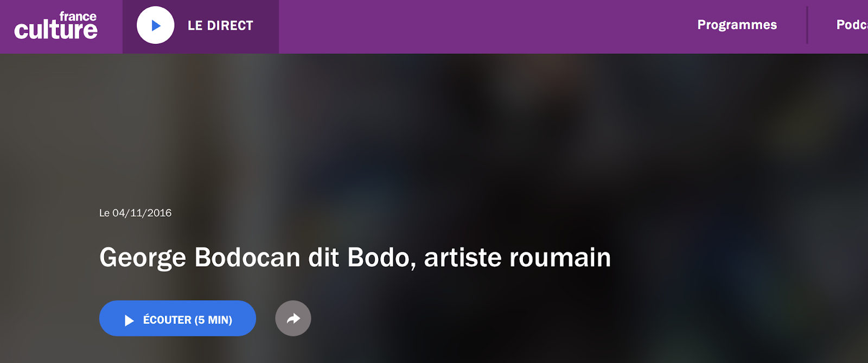
Task: Open the Programmes menu
Action: click(737, 25)
